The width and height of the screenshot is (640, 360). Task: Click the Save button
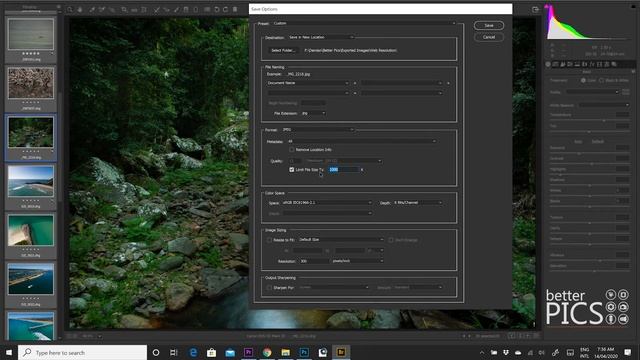(489, 25)
